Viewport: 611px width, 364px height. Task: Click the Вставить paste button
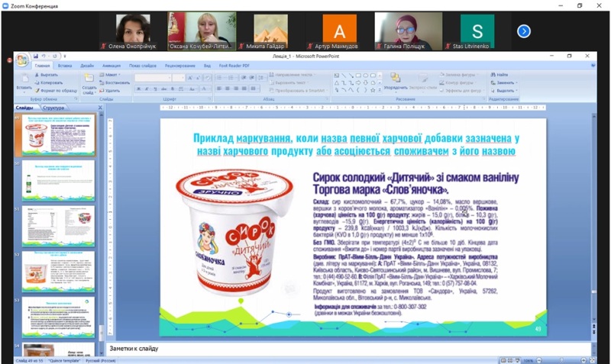[24, 82]
